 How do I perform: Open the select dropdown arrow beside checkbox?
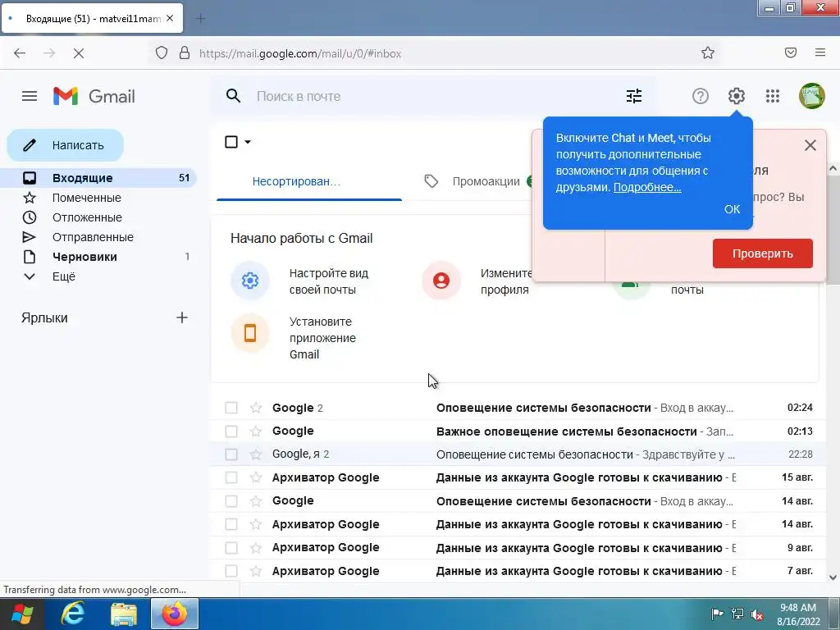tap(248, 142)
